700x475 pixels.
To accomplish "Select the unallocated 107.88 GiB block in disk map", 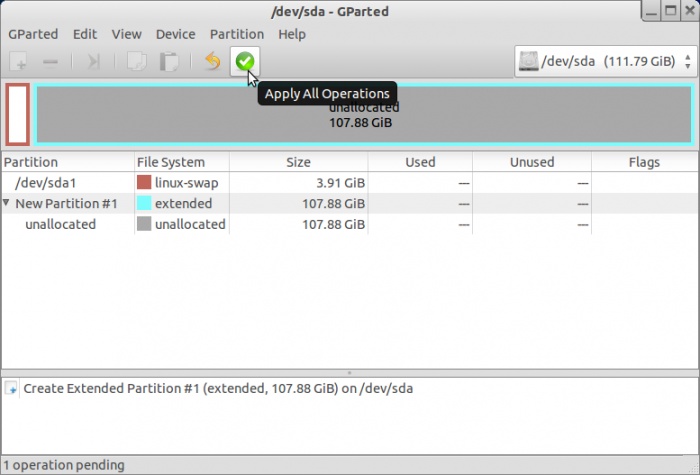I will click(364, 114).
